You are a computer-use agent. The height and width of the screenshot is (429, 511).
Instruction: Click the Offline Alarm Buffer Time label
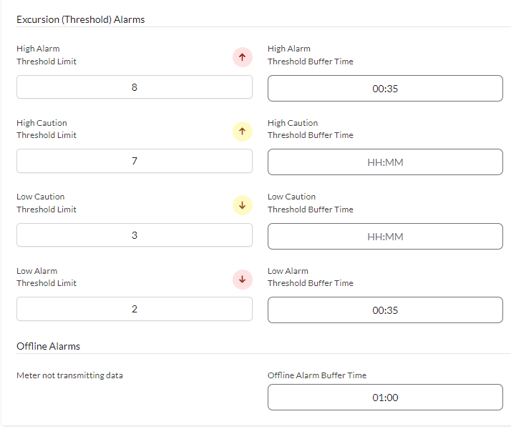point(317,375)
